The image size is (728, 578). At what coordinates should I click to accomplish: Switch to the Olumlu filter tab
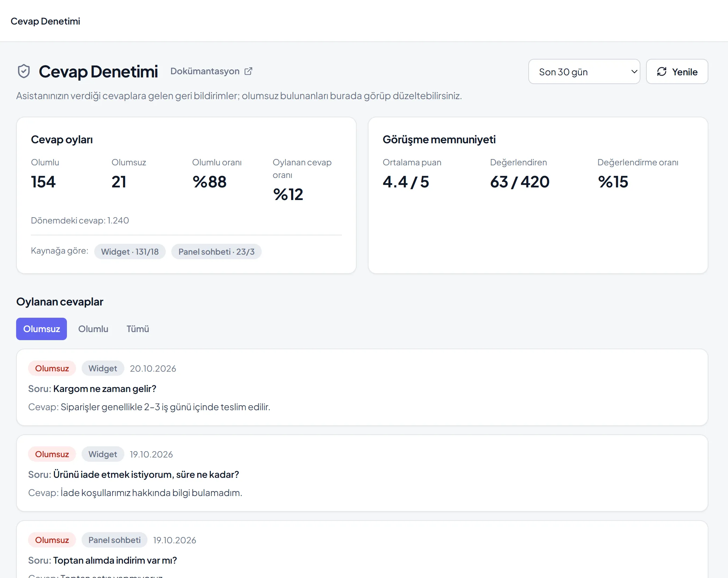coord(93,329)
